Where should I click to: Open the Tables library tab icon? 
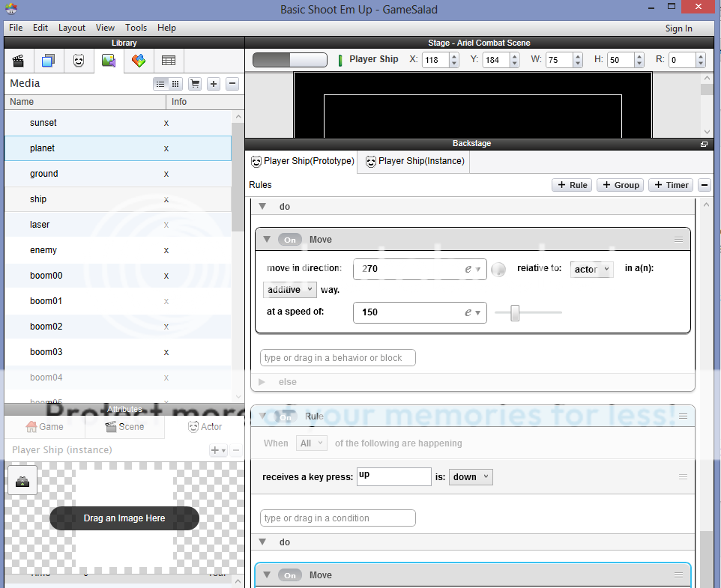coord(169,61)
